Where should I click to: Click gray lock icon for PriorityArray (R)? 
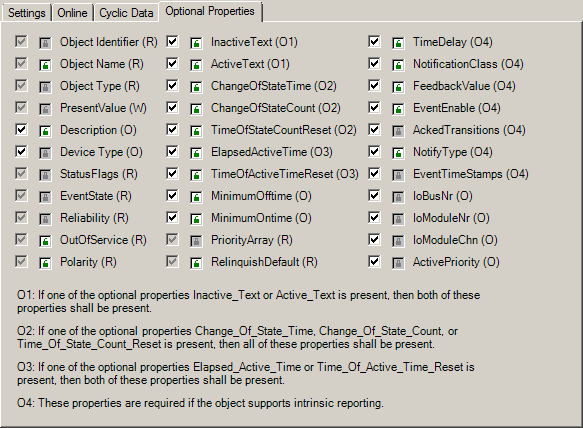tap(196, 241)
